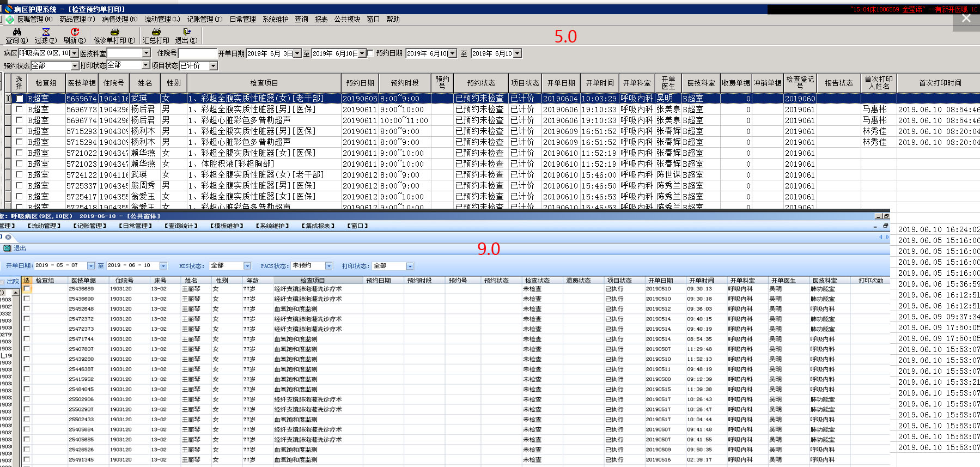Select checkbox for row 5696773 杨后君
The image size is (980, 467).
(x=19, y=110)
